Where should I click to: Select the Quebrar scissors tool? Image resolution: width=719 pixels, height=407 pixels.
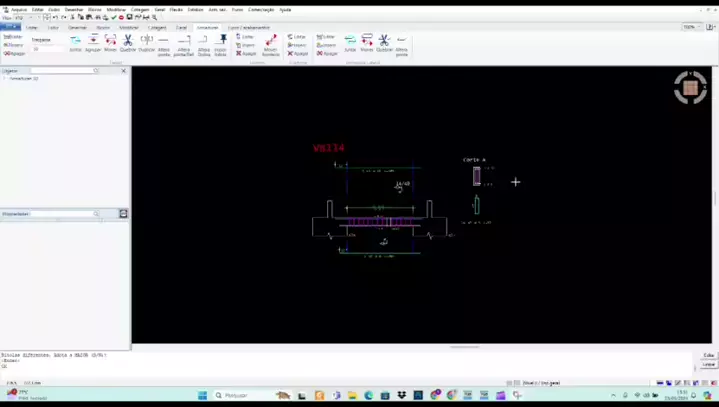pos(128,42)
